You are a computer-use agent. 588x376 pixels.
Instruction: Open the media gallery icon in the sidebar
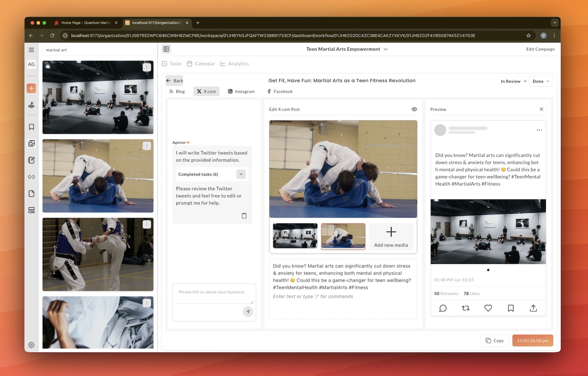coord(31,144)
